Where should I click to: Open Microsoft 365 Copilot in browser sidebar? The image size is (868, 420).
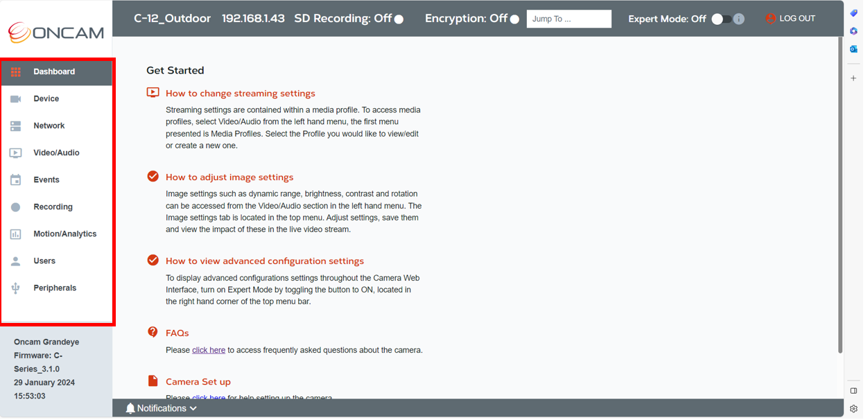pyautogui.click(x=853, y=31)
